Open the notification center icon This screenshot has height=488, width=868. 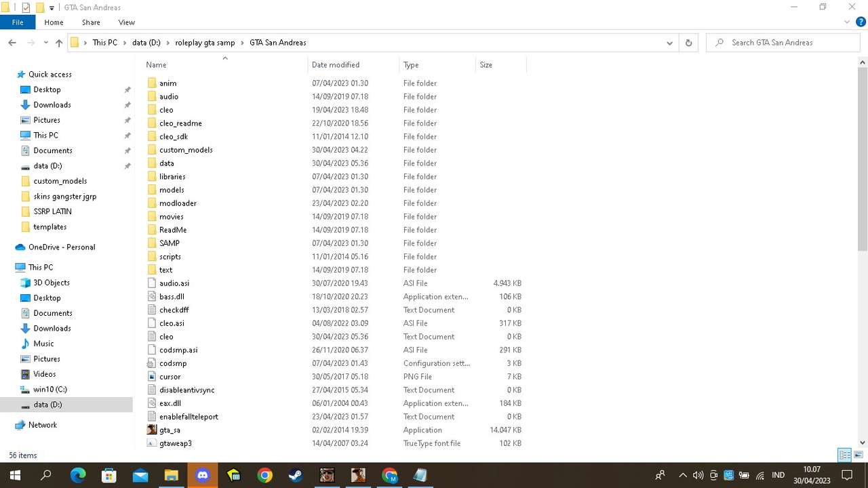[846, 475]
